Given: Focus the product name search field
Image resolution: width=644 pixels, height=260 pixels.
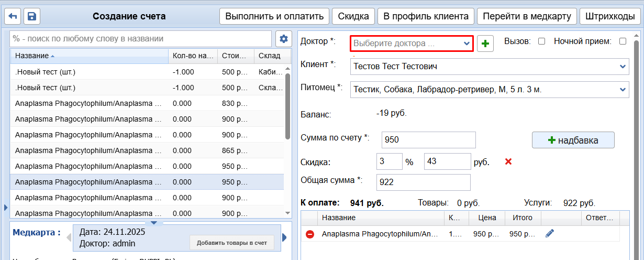Looking at the screenshot, I should [140, 39].
